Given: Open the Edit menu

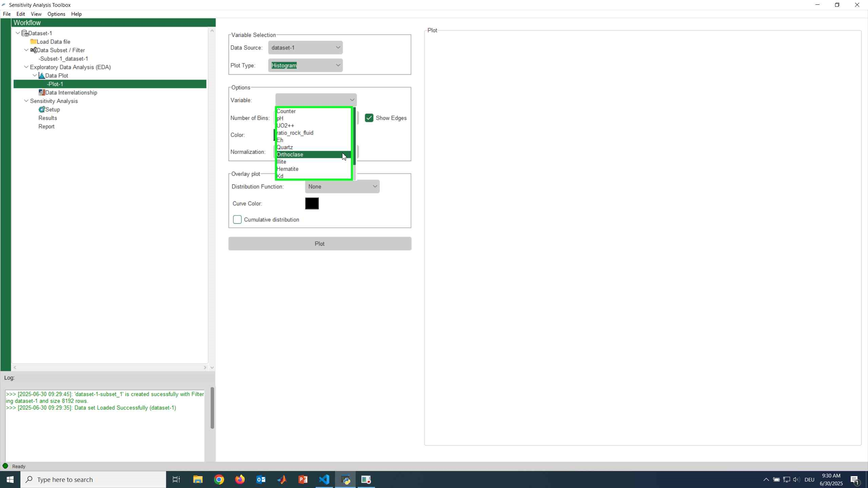Looking at the screenshot, I should pyautogui.click(x=21, y=14).
